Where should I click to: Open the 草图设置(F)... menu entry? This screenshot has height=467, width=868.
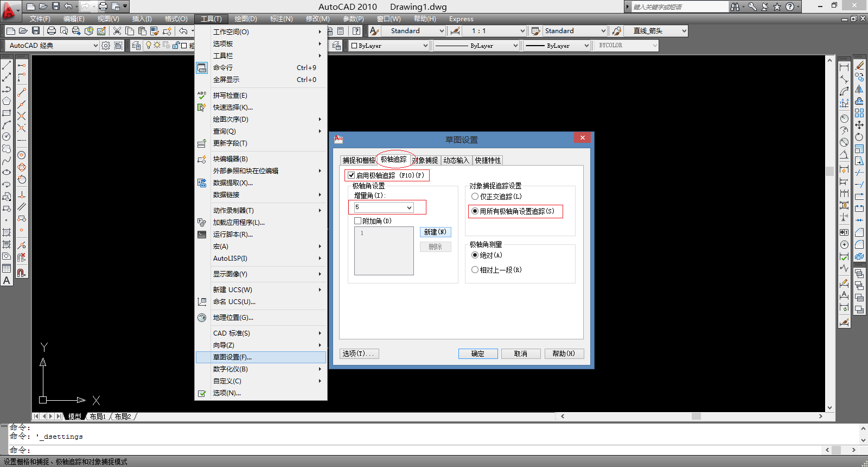pyautogui.click(x=261, y=357)
